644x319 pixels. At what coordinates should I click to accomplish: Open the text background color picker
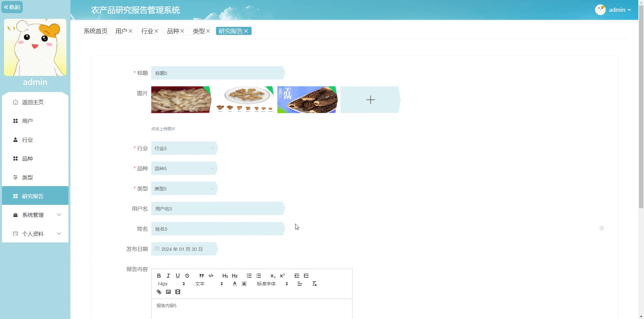point(244,284)
